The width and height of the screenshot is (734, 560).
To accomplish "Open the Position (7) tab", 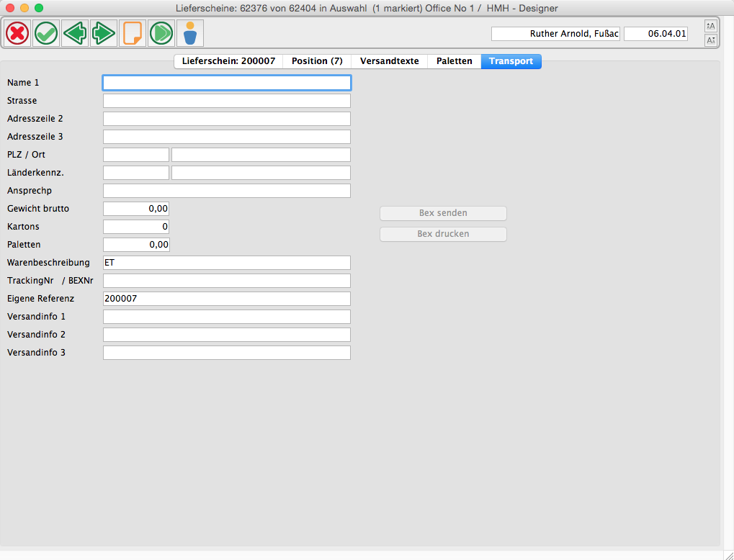I will pos(317,61).
